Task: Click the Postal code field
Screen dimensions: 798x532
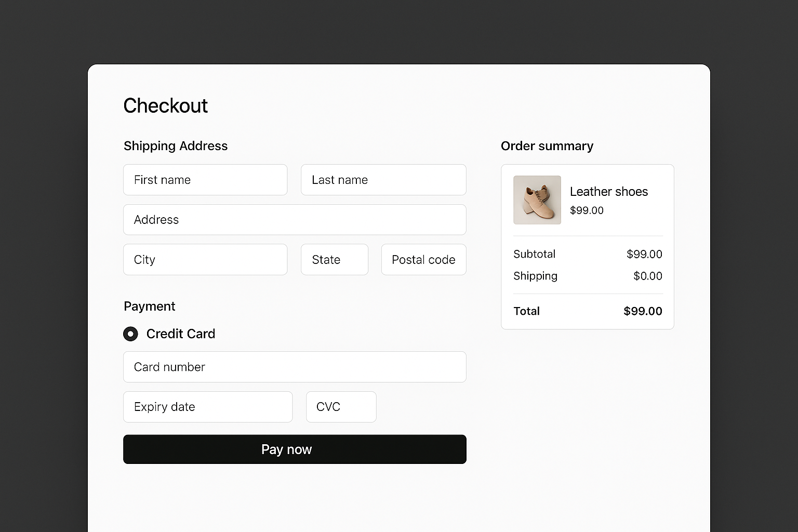Action: point(423,259)
